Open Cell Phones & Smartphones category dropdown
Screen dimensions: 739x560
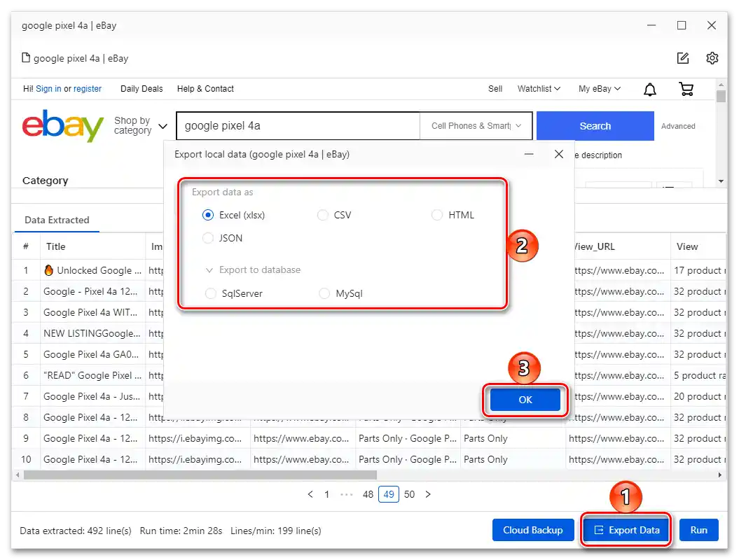(x=476, y=126)
